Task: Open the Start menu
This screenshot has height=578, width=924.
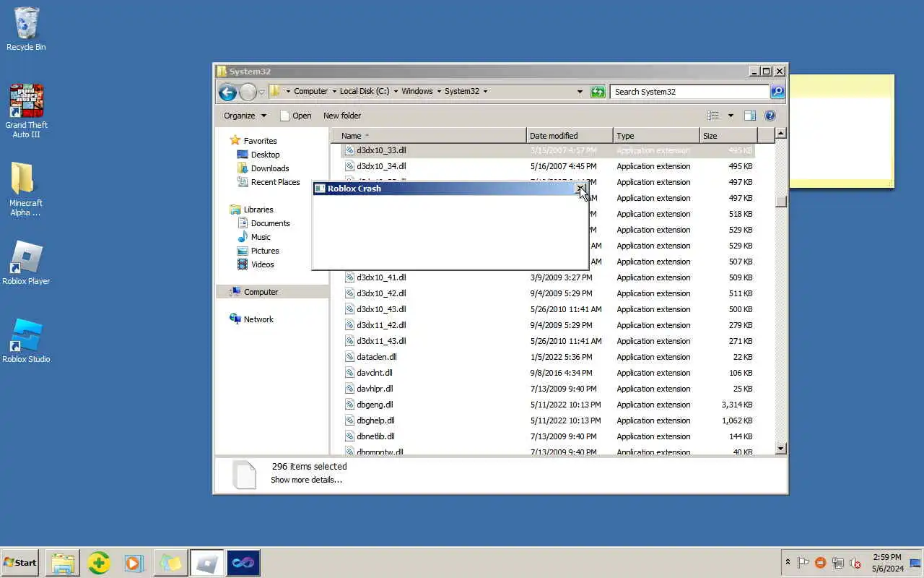Action: [20, 563]
